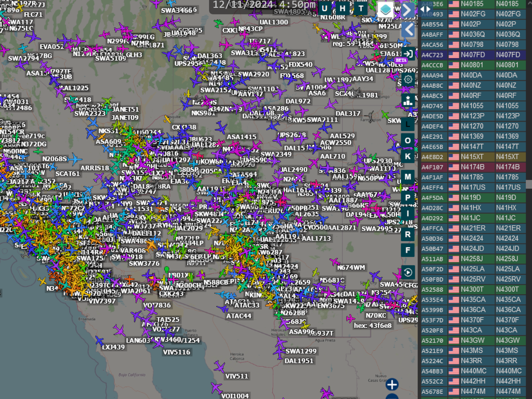Click the US flag in row A52170
Screen dimensions: 532x399
click(453, 341)
